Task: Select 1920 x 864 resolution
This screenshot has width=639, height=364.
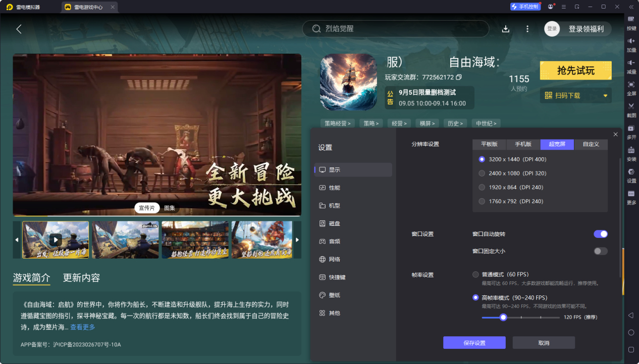Action: pos(482,187)
